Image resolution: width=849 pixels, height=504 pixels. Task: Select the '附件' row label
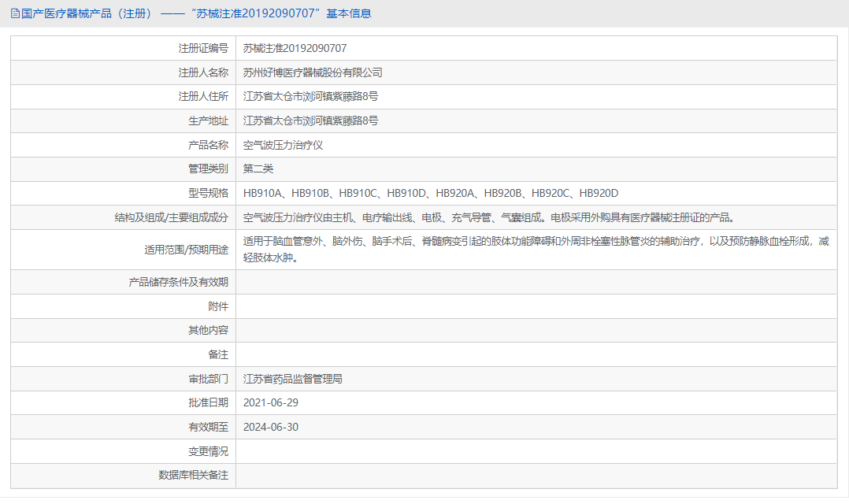pyautogui.click(x=219, y=306)
